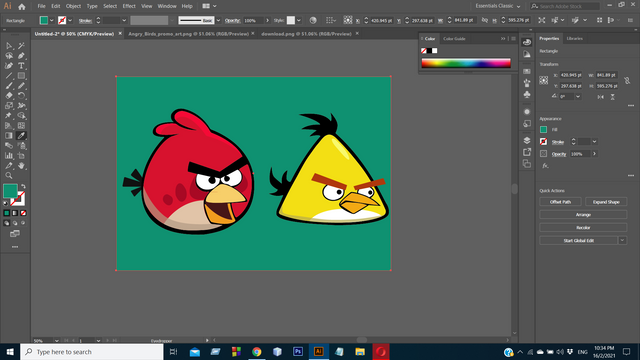
Task: Open stroke color dropdown in control bar
Action: click(70, 20)
